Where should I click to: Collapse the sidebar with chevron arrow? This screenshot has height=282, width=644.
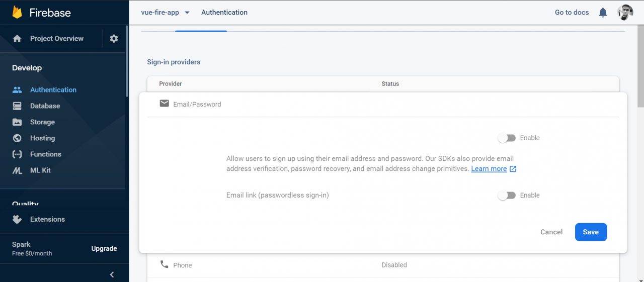(112, 274)
